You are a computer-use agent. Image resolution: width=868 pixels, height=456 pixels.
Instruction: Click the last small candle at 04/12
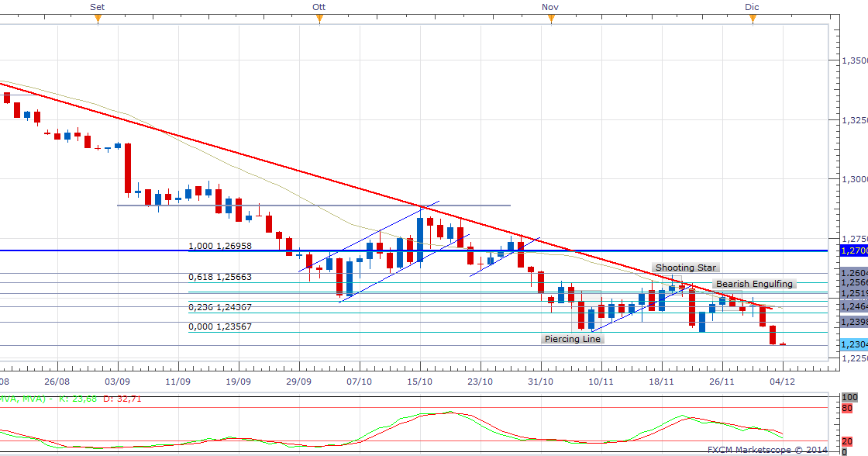point(783,344)
